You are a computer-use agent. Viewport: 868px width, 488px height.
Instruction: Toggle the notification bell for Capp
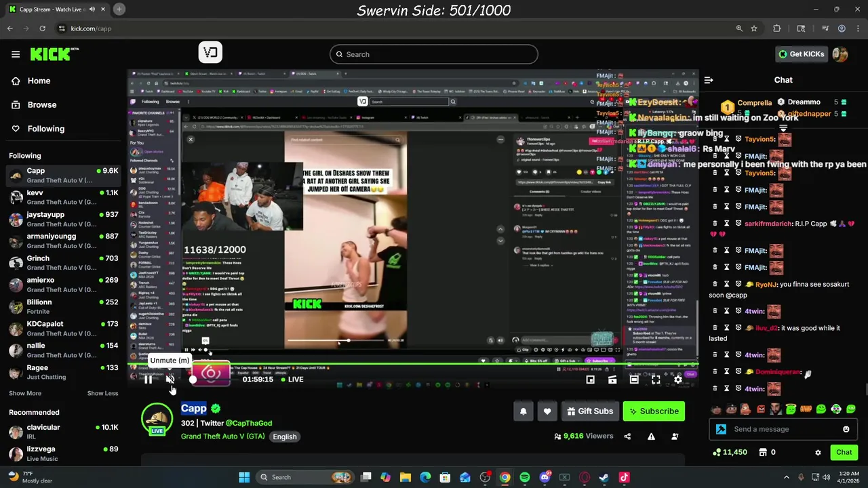[523, 411]
